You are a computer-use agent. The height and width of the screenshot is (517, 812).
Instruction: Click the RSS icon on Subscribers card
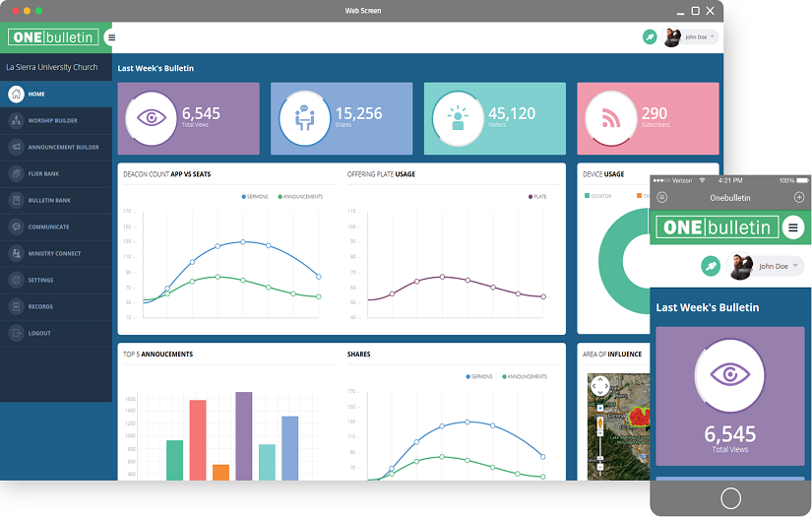pyautogui.click(x=611, y=118)
